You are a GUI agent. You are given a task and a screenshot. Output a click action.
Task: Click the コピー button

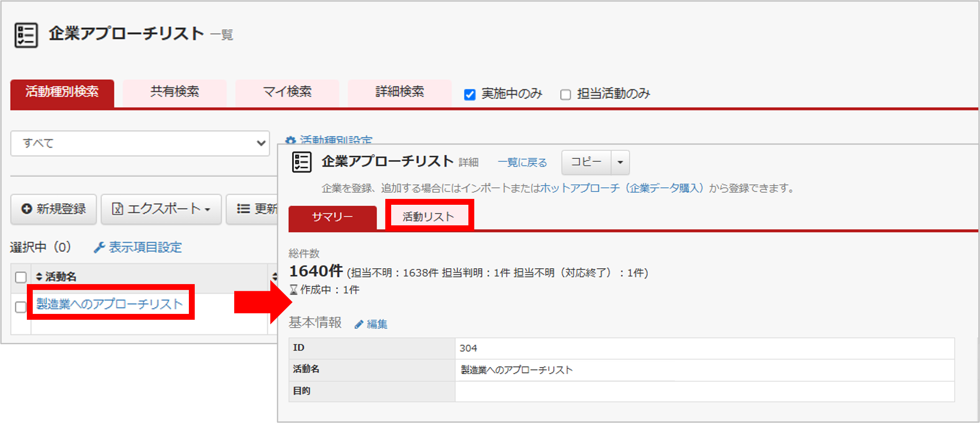coord(586,162)
